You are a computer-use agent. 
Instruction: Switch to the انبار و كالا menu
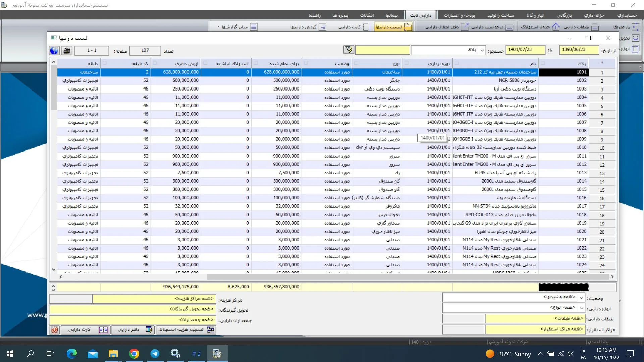[x=535, y=15]
